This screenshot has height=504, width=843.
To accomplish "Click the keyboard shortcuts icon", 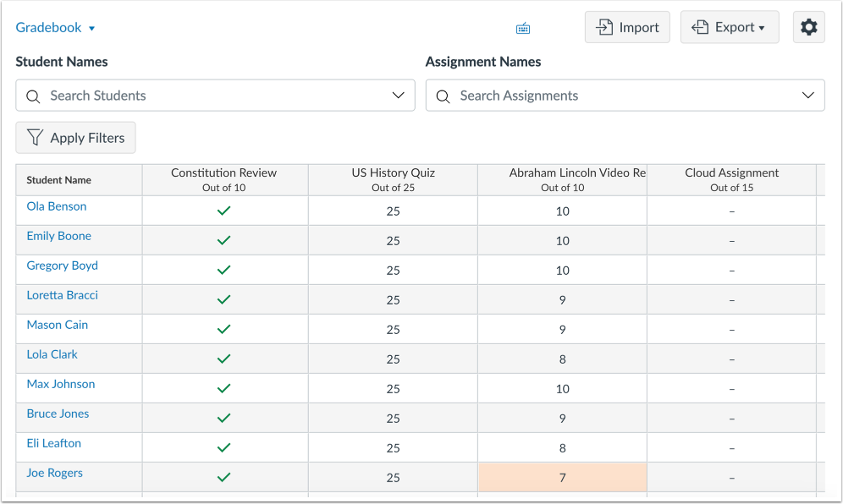I will 522,27.
